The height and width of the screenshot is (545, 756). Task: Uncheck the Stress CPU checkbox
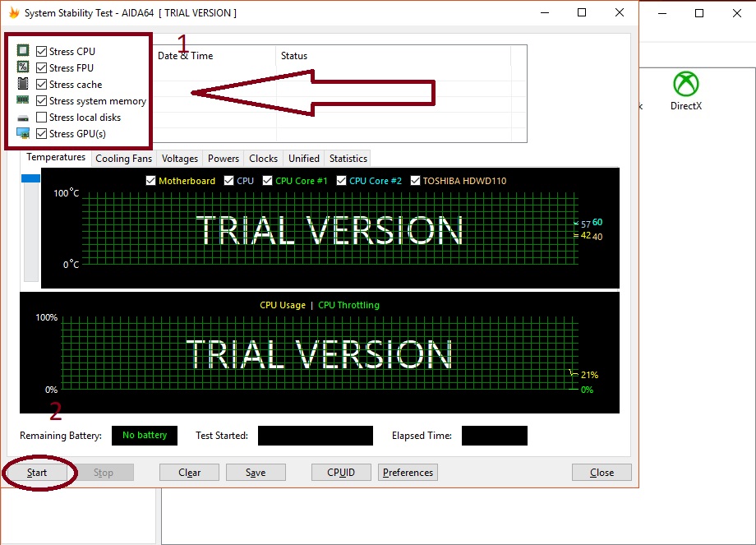(41, 51)
